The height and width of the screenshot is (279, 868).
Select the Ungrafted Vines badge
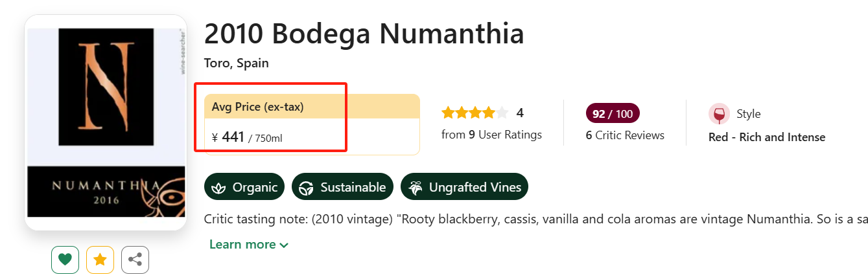coord(465,187)
